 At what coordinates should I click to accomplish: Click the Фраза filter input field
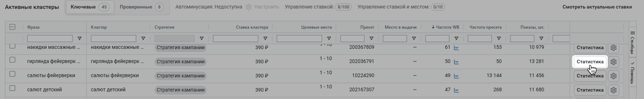click(x=50, y=39)
